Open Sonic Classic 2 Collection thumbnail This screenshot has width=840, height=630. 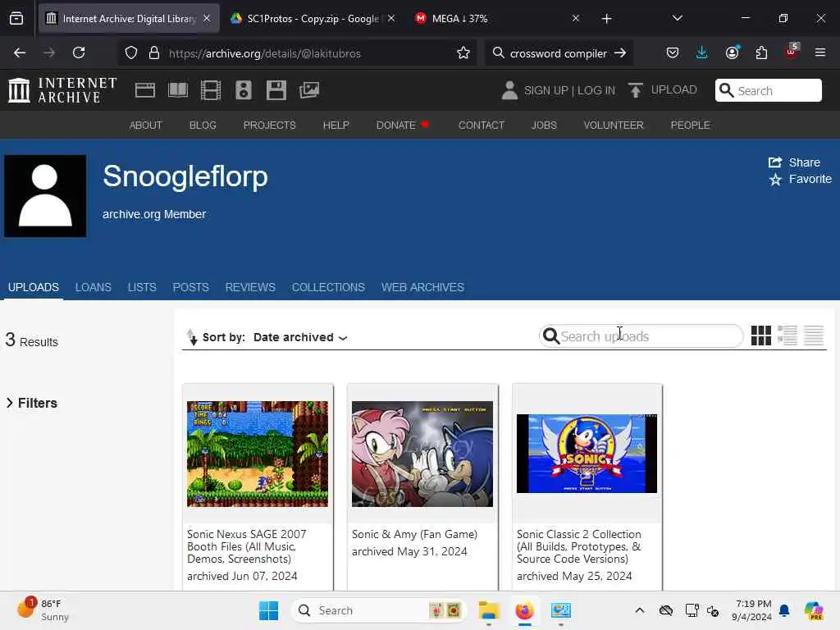pyautogui.click(x=587, y=454)
